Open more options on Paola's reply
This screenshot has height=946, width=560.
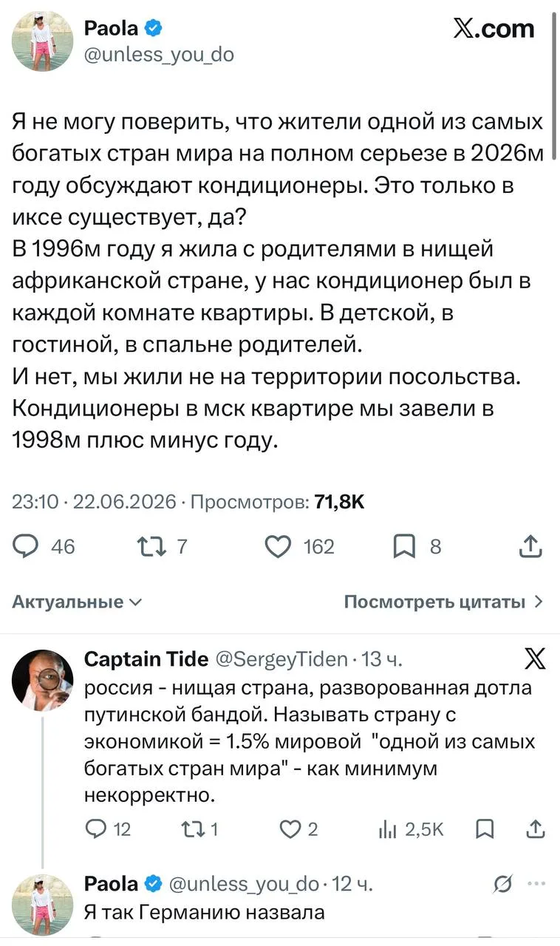(536, 884)
